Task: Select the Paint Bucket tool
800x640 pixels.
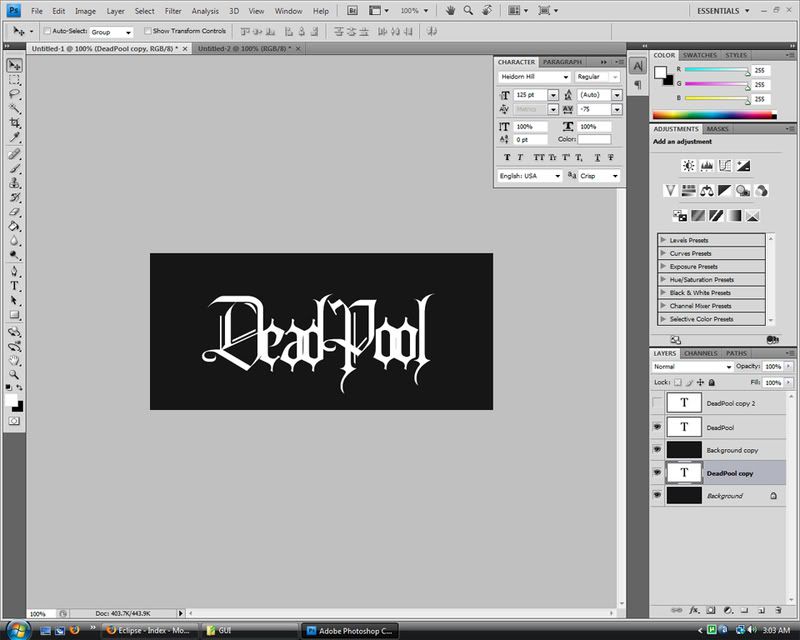Action: click(x=14, y=227)
